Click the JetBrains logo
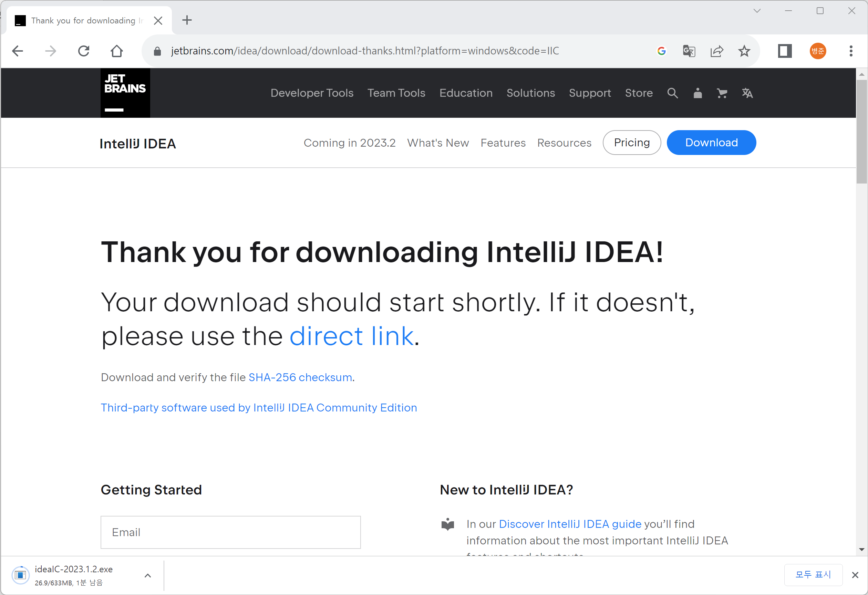The height and width of the screenshot is (595, 868). point(125,93)
